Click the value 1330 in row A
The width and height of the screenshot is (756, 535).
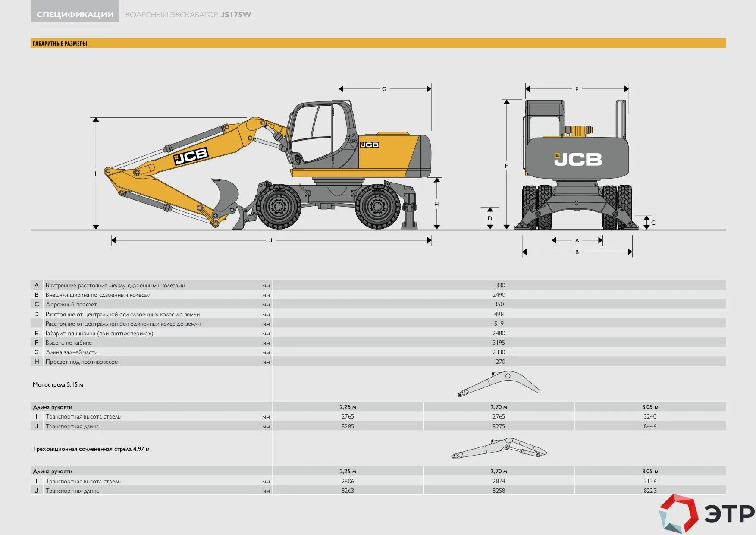tap(499, 285)
